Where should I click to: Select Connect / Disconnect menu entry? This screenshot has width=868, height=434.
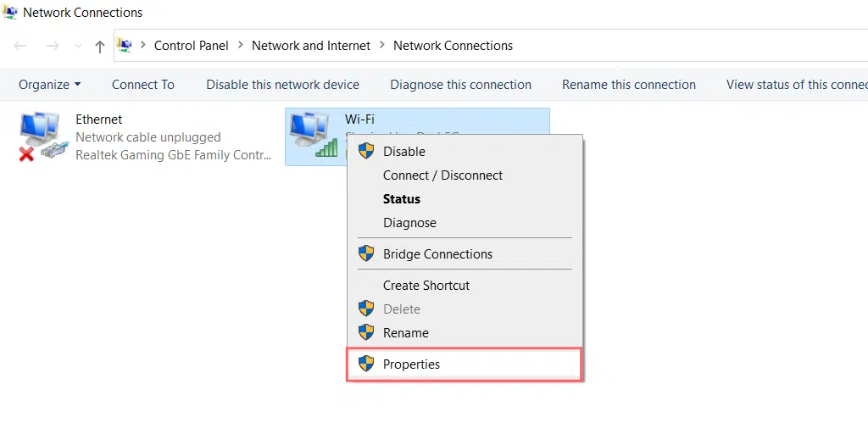[442, 175]
